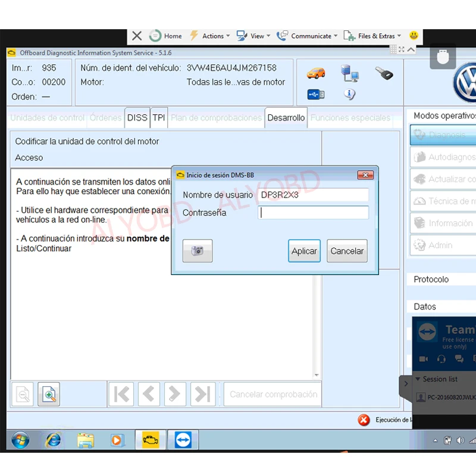Go to previous step arrow button
Screen dimensions: 476x476
coord(149,394)
